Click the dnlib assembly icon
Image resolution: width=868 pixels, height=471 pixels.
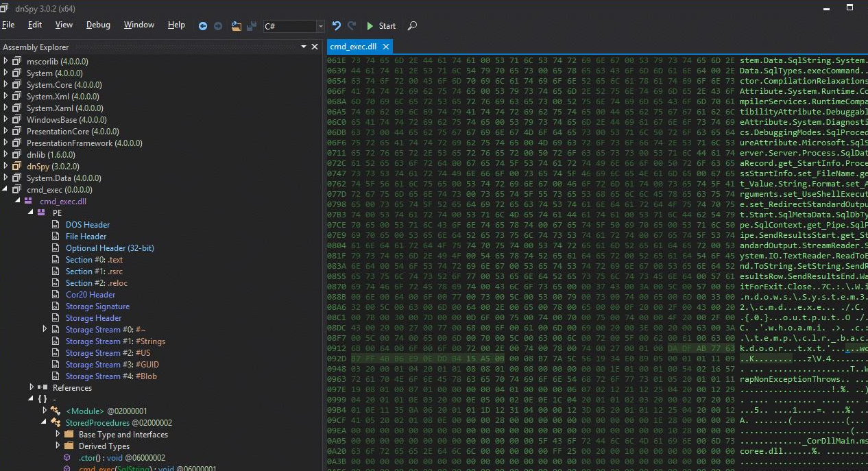17,155
